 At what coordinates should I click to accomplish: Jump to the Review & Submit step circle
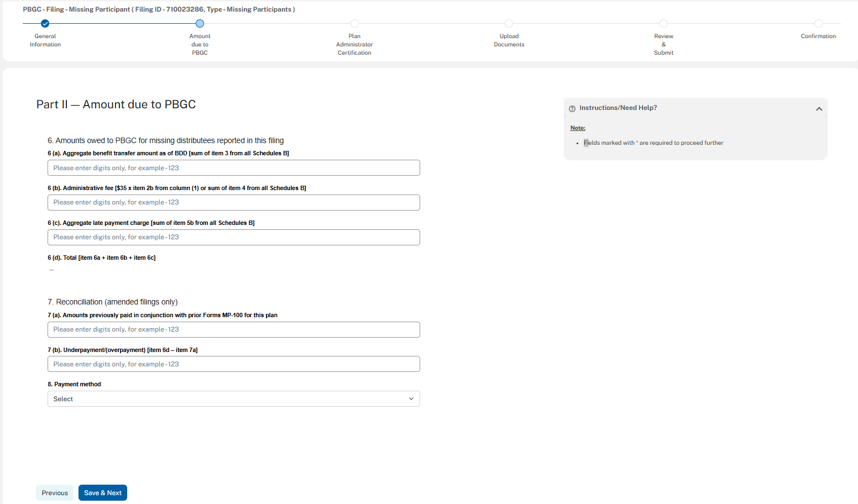[x=663, y=24]
